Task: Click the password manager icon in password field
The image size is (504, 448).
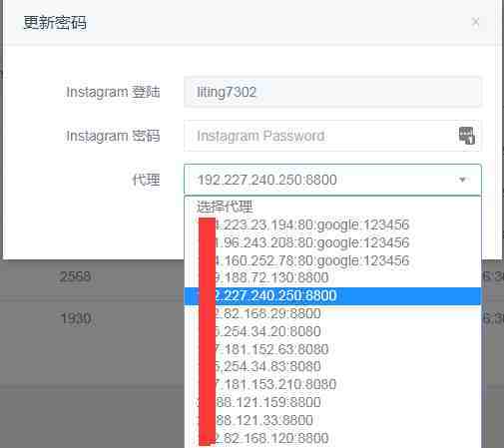Action: pyautogui.click(x=466, y=136)
